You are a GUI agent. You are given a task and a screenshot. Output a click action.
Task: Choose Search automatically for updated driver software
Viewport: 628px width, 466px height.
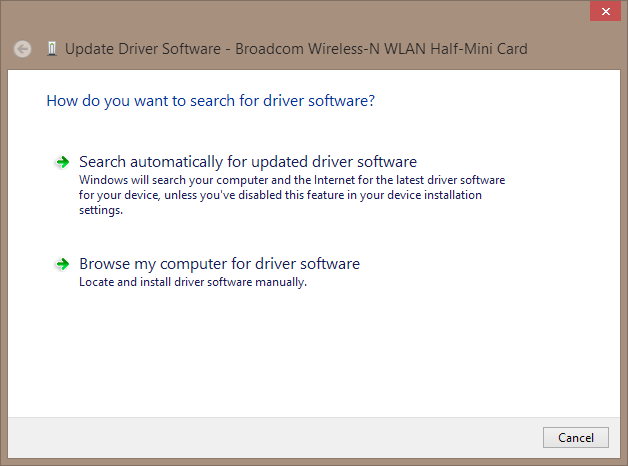248,162
